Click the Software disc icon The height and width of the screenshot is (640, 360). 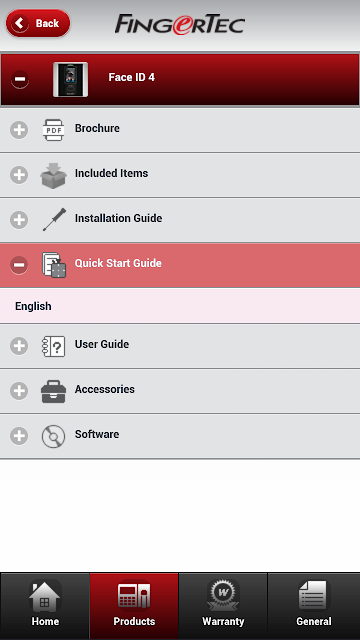(x=53, y=436)
